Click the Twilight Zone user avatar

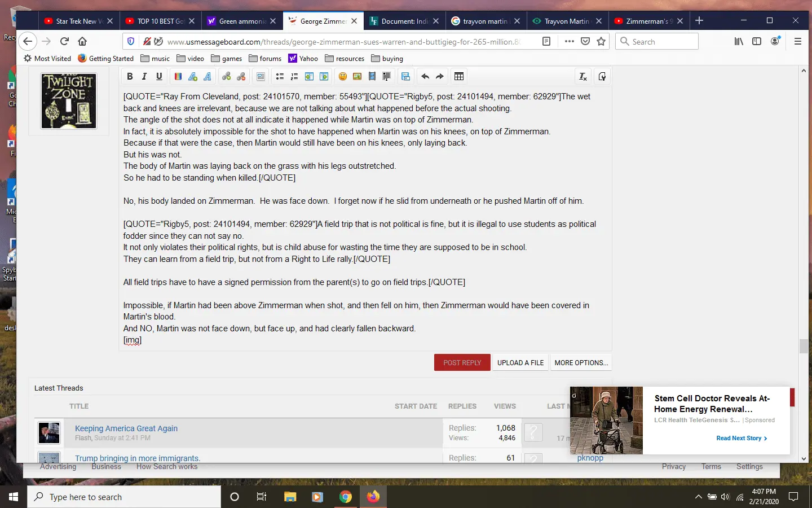click(69, 101)
